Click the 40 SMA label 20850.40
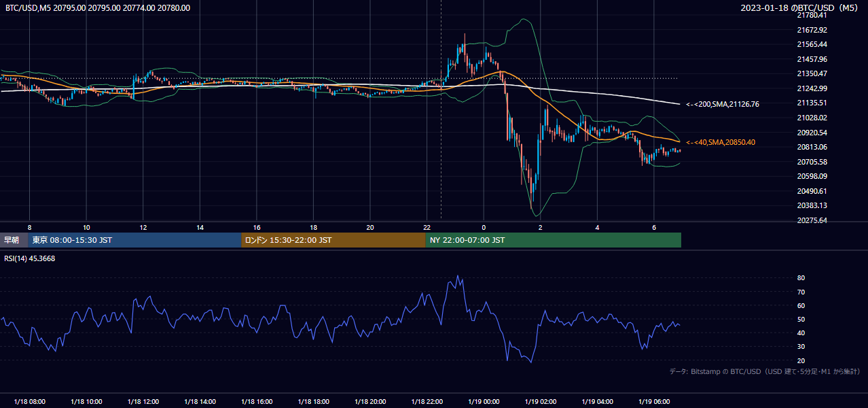Viewport: 868px width, 408px height. (x=721, y=142)
